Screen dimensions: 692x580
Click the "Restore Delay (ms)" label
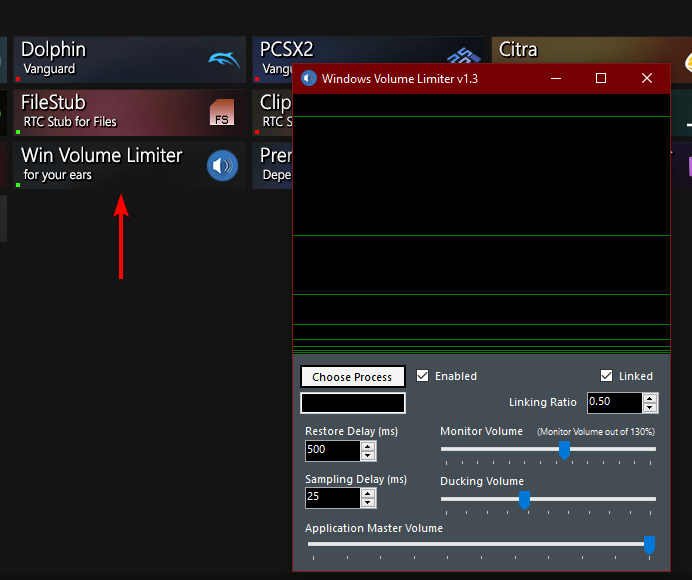click(x=351, y=431)
